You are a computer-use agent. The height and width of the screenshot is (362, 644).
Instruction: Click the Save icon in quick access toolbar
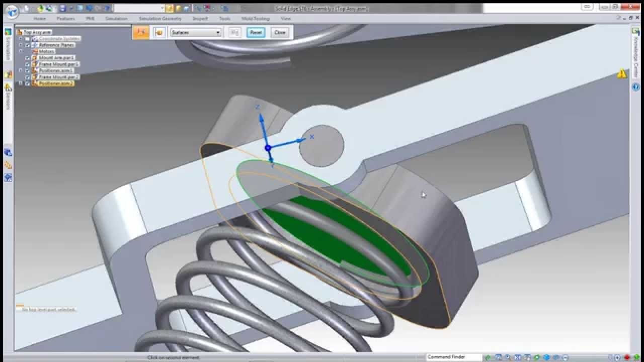(63, 9)
